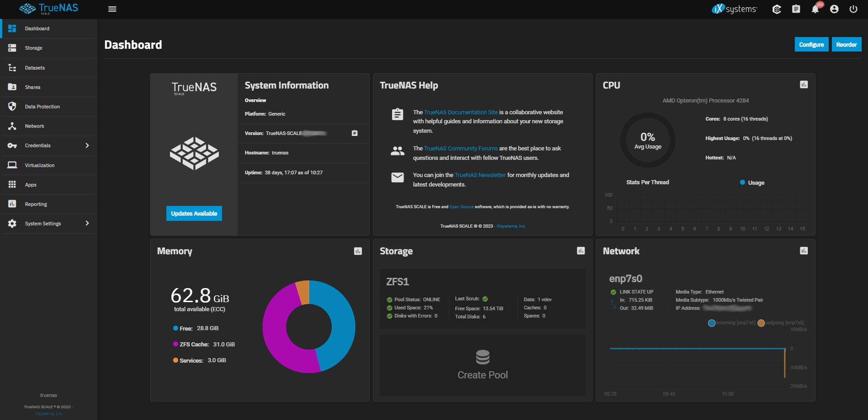Viewport: 868px width, 420px height.
Task: Open TrueNAS Community Forums link
Action: pos(461,148)
